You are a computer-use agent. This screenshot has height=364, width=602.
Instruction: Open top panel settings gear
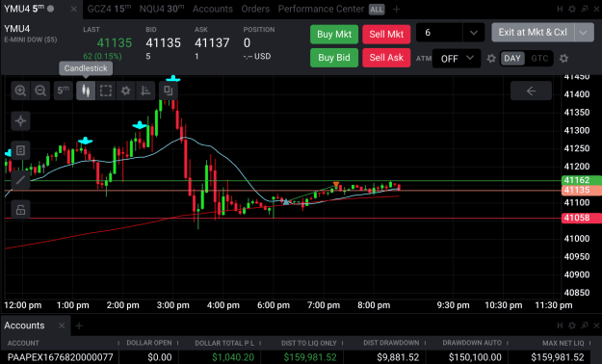572,9
